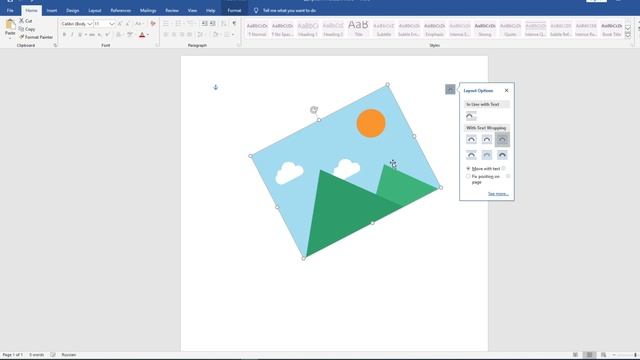Click the font color red A swatch

click(142, 35)
